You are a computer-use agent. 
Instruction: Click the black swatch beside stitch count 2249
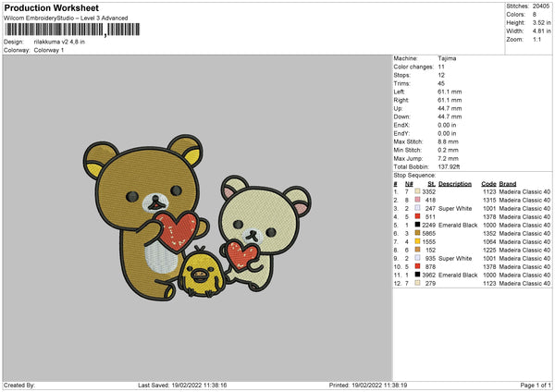click(417, 225)
